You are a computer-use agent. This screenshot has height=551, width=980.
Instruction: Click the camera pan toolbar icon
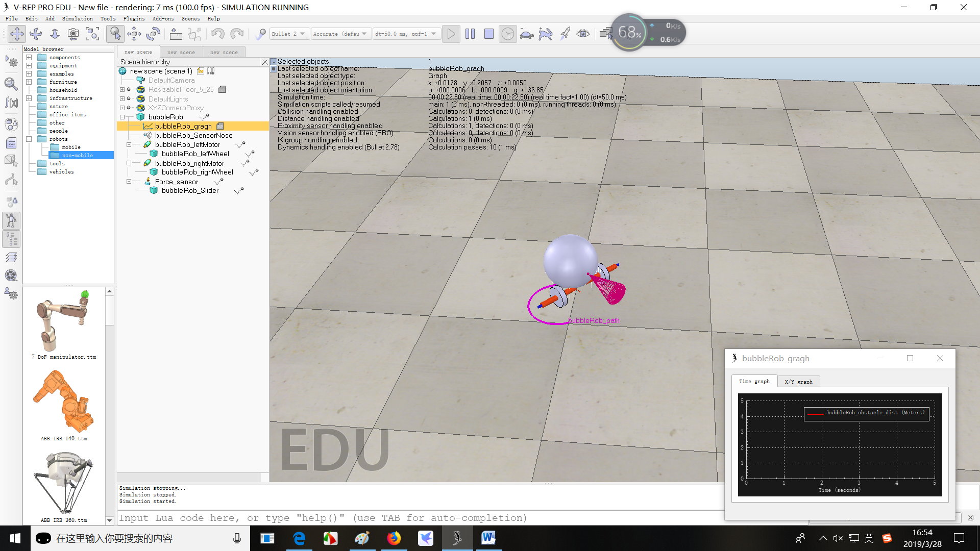[17, 34]
